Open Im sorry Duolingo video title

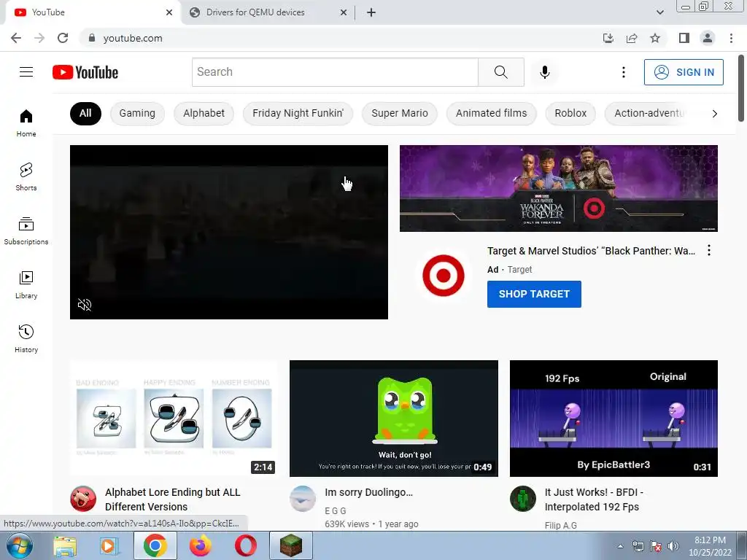tap(368, 492)
